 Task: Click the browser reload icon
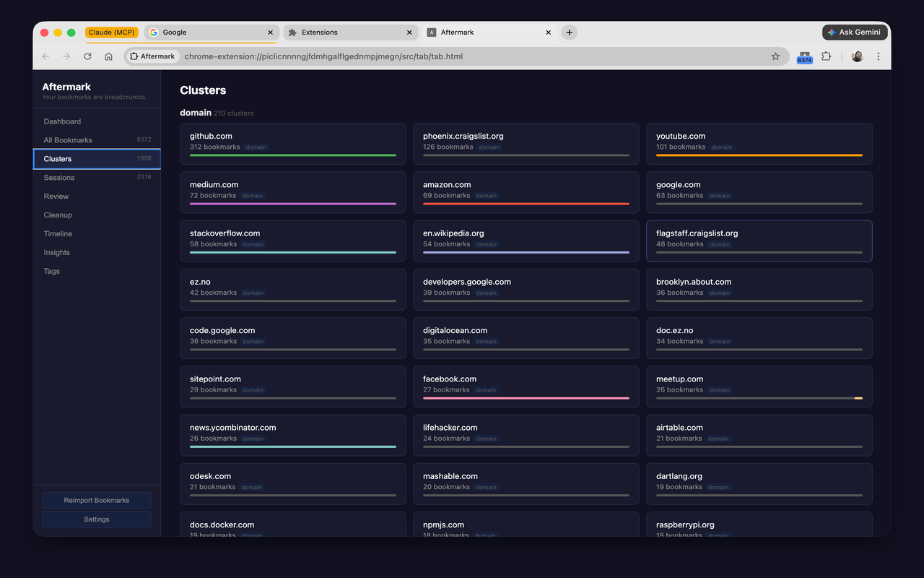tap(87, 56)
